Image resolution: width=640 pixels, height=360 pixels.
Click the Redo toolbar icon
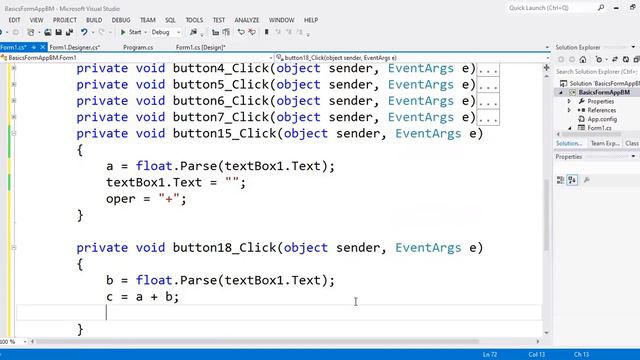[102, 32]
